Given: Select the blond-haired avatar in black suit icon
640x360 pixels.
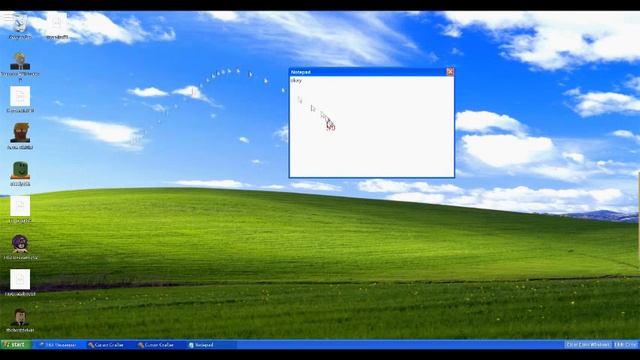Looking at the screenshot, I should (x=20, y=61).
